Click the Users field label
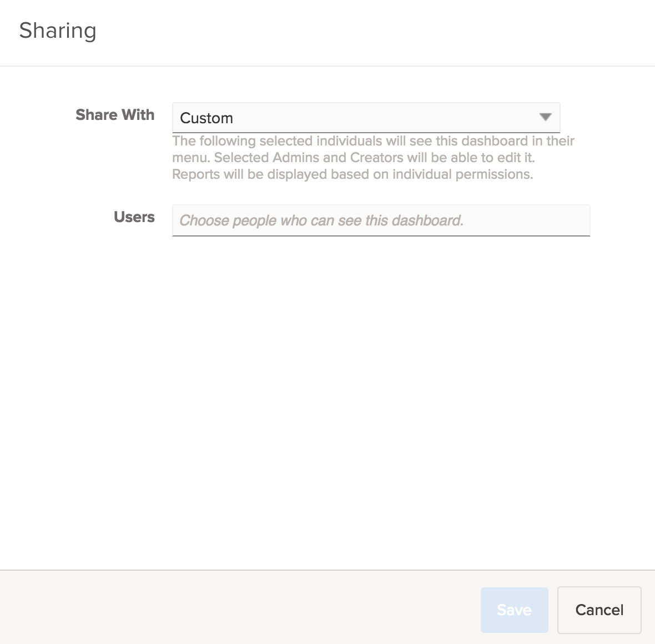 pyautogui.click(x=134, y=217)
